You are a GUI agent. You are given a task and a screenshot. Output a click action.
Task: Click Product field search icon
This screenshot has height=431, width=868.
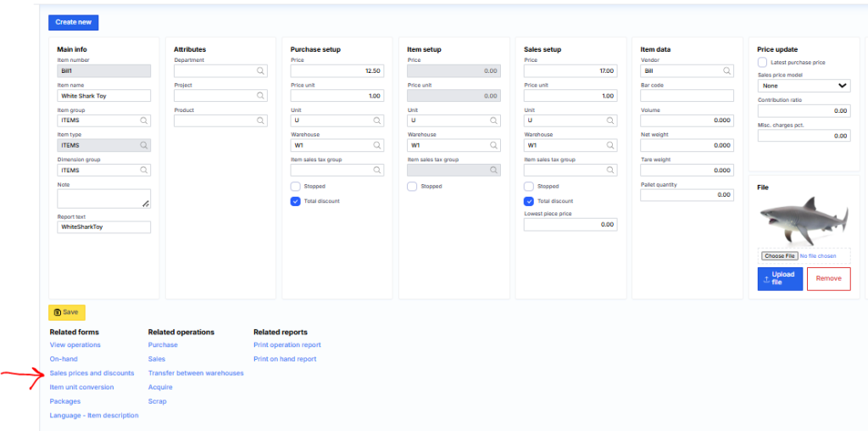[261, 121]
